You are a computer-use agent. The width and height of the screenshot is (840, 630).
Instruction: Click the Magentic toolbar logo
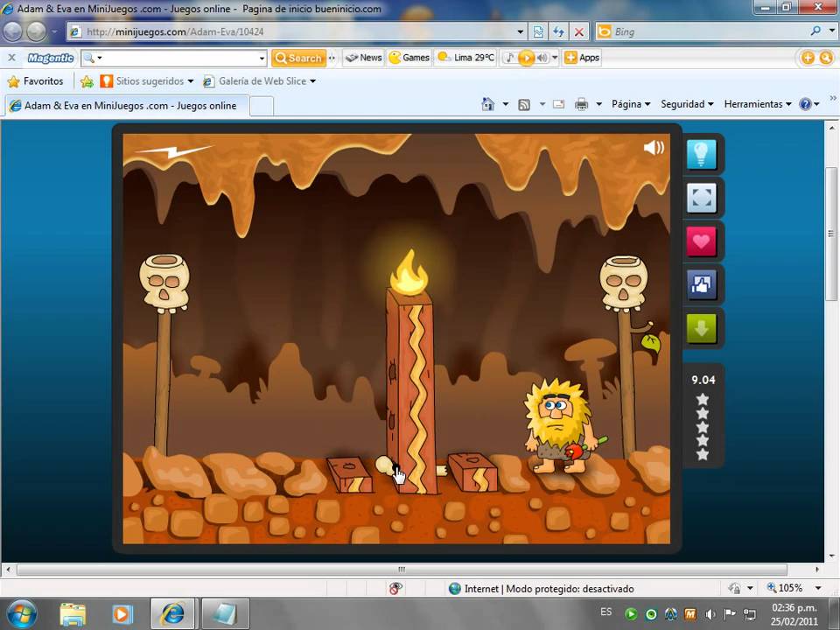coord(51,58)
